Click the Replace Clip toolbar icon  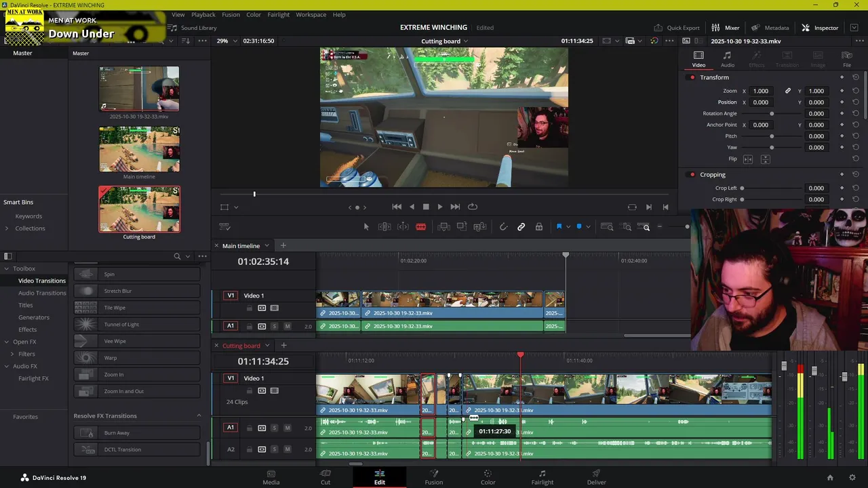click(480, 227)
